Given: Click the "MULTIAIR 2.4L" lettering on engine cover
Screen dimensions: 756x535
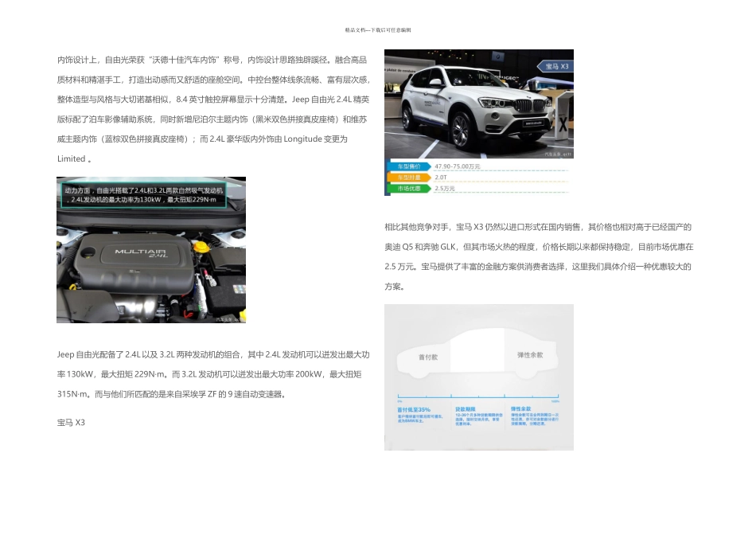Looking at the screenshot, I should [x=141, y=253].
